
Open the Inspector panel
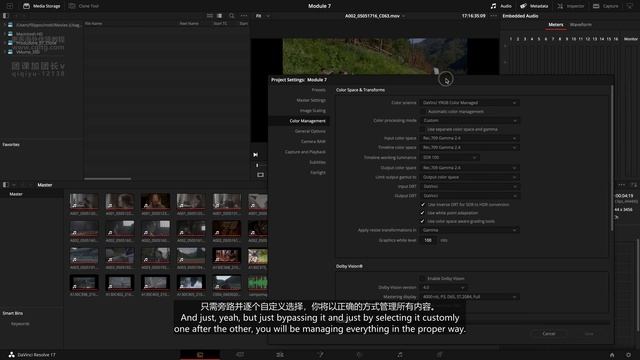(x=571, y=6)
